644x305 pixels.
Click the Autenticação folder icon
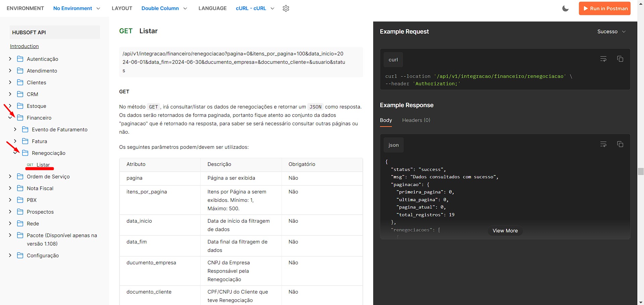tap(20, 59)
